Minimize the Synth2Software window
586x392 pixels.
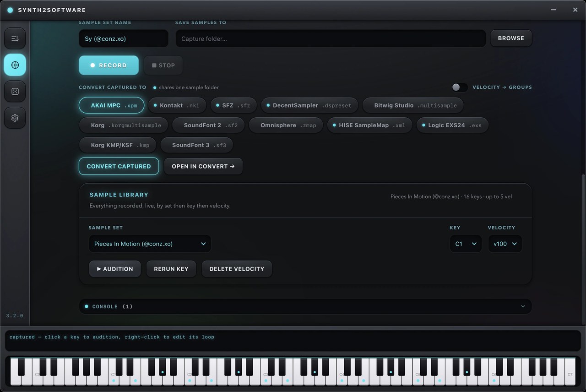554,10
